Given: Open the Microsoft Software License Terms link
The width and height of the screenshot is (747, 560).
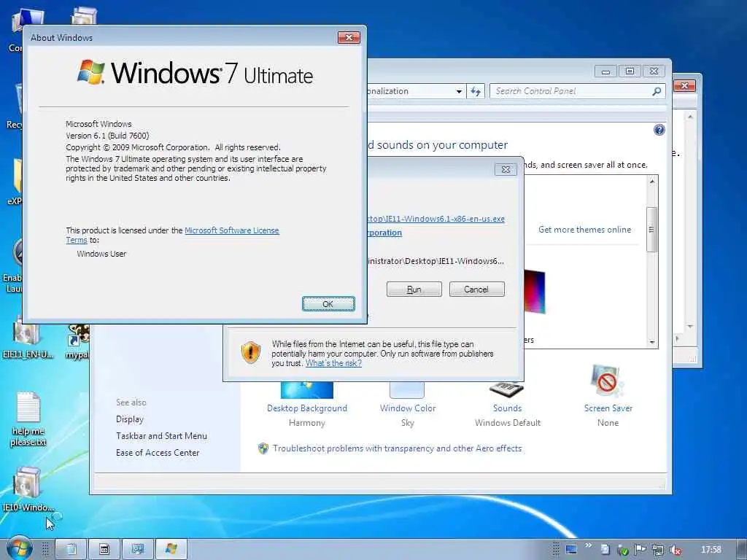Looking at the screenshot, I should (231, 230).
